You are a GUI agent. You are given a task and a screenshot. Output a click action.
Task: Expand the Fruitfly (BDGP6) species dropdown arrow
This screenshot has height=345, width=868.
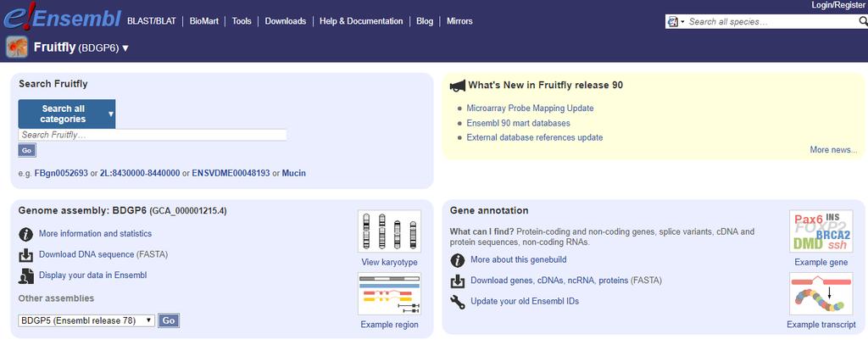click(x=125, y=48)
